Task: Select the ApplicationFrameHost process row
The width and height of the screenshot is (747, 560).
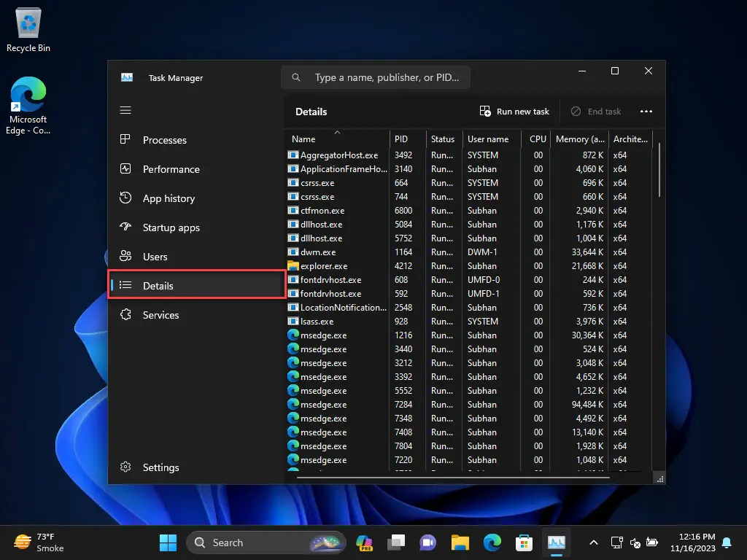Action: [x=469, y=168]
